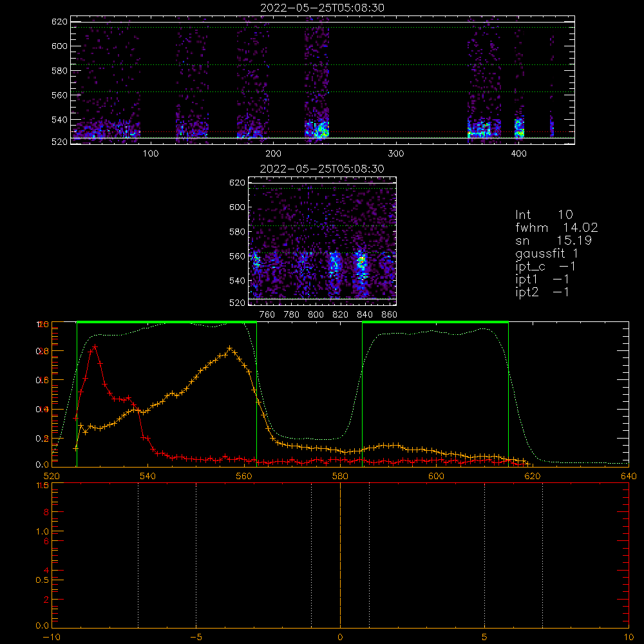Click x-axis label 200 on top spectrogram
The image size is (644, 644).
click(273, 154)
